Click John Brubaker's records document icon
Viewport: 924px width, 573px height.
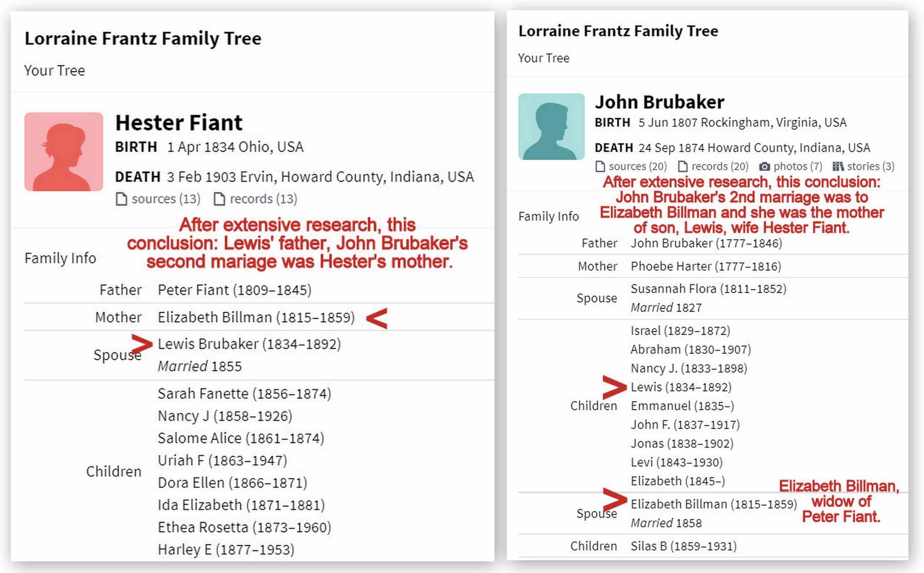pyautogui.click(x=683, y=167)
